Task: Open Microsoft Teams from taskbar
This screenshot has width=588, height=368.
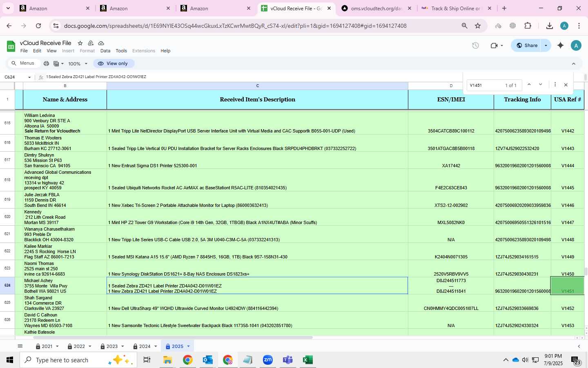Action: (x=288, y=360)
